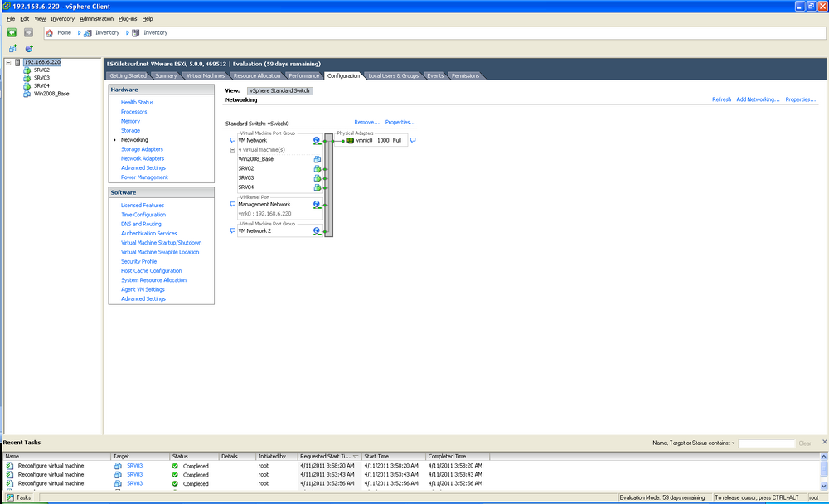Click VM Network port group globe icon
829x504 pixels.
pos(317,141)
